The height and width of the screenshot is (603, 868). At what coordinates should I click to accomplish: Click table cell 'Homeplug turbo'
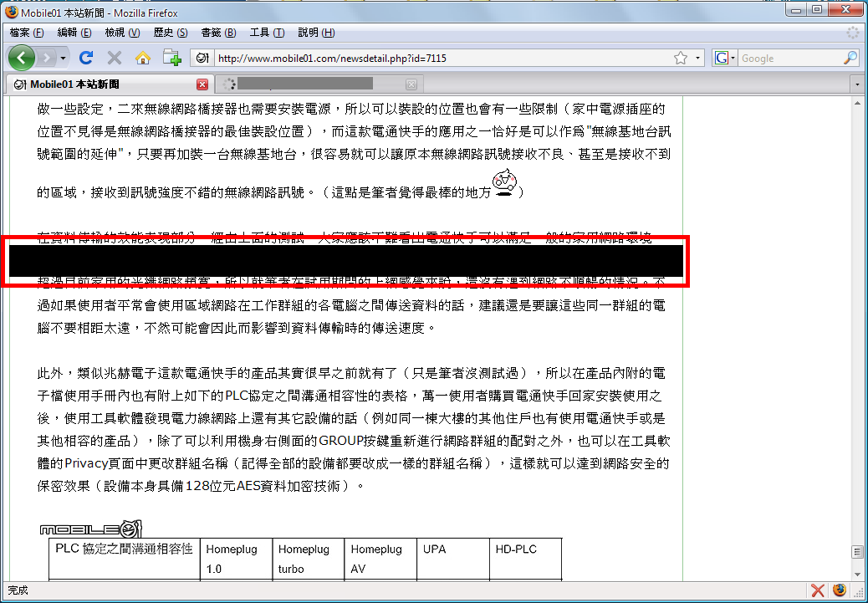[309, 559]
